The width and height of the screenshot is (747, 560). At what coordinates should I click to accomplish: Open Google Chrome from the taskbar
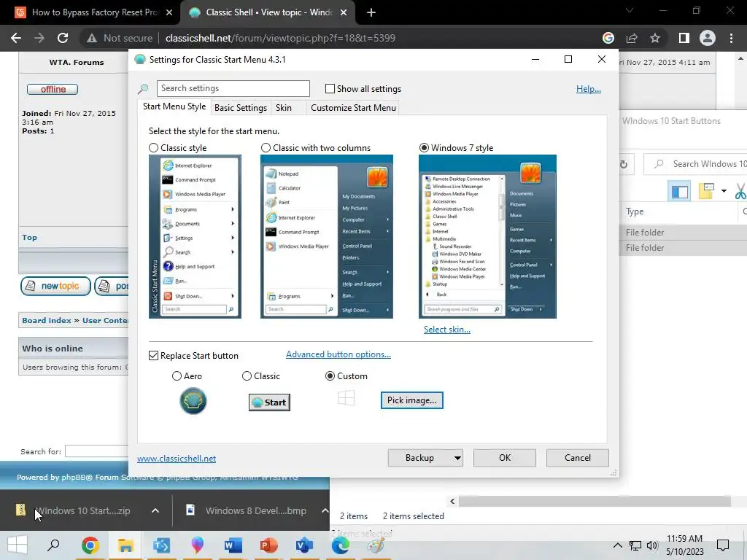90,545
